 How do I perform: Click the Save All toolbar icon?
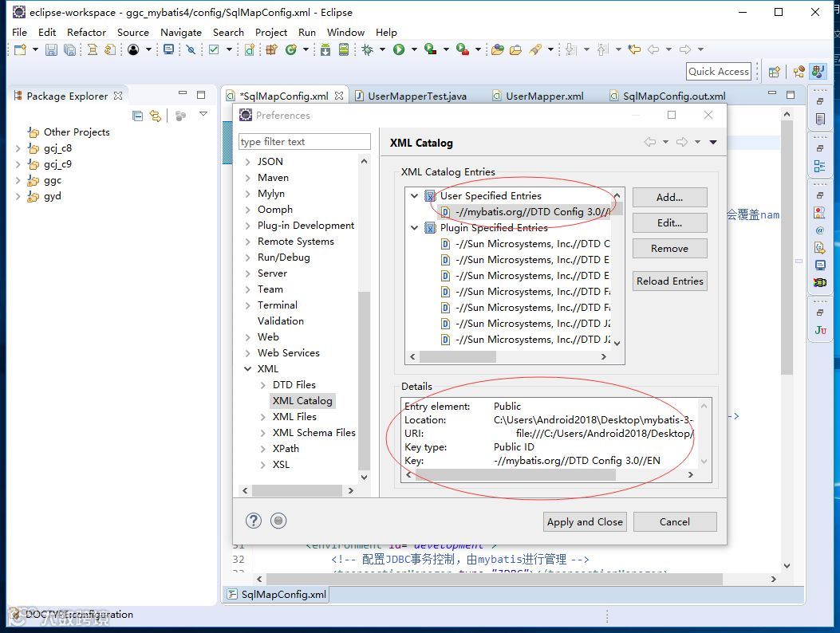click(x=69, y=49)
